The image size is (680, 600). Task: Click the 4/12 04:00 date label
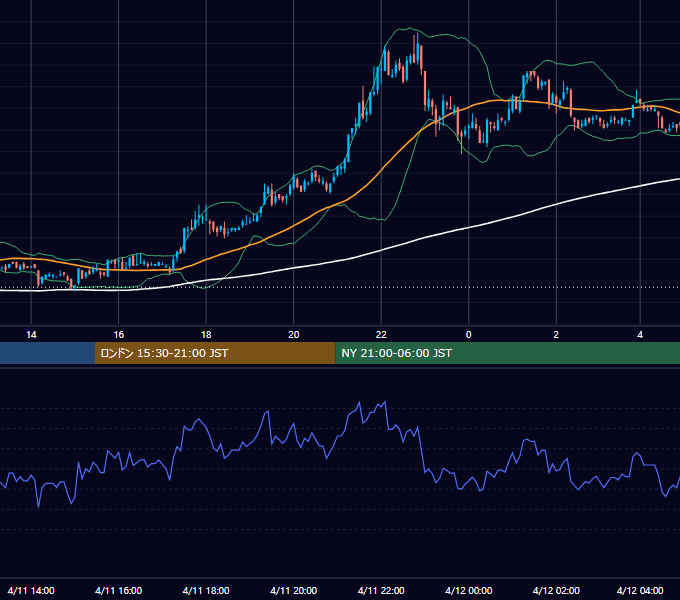tap(640, 590)
